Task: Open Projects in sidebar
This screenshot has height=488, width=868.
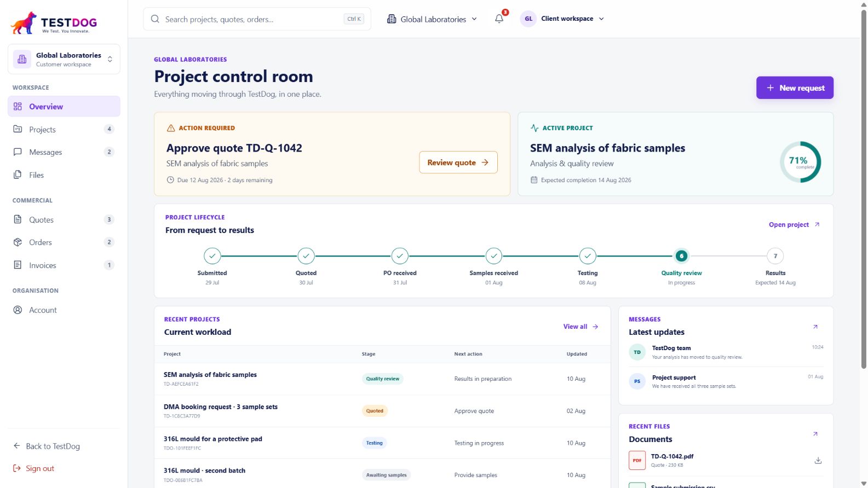Action: pos(64,129)
